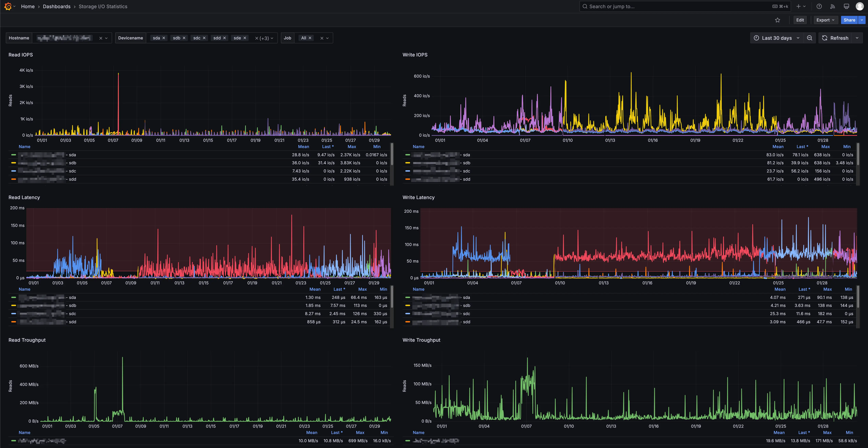Open the Refresh interval dropdown arrow
This screenshot has width=868, height=448.
[857, 38]
